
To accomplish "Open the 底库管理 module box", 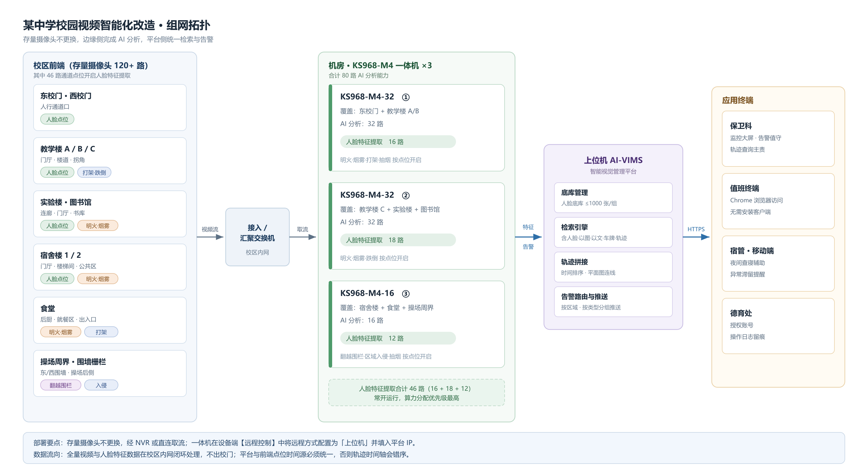I will coord(613,198).
